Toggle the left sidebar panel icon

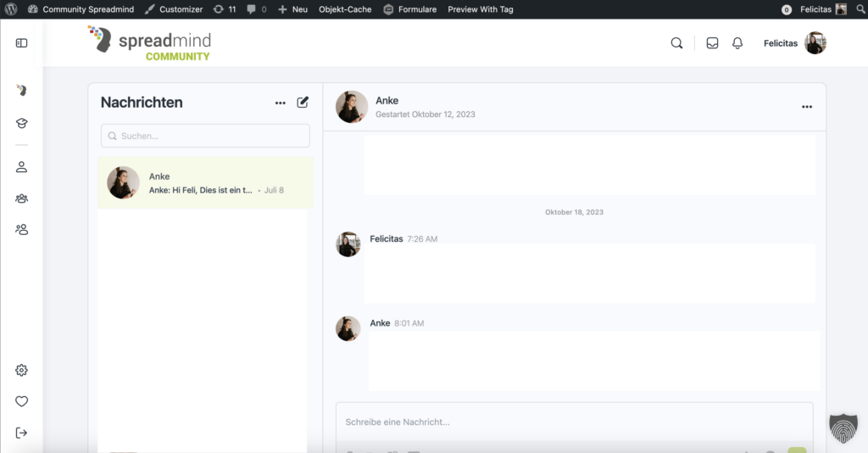point(21,43)
